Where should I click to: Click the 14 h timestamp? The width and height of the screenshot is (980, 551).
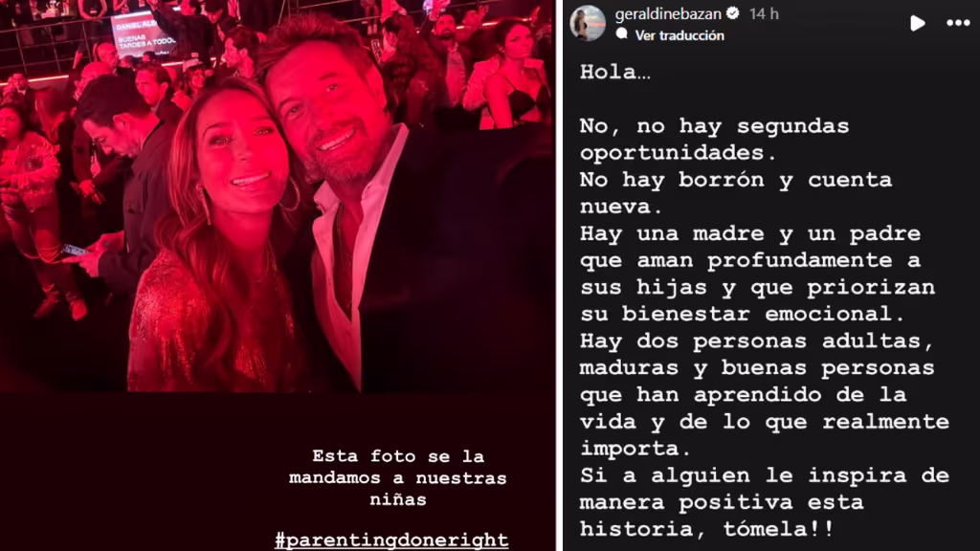[x=764, y=13]
